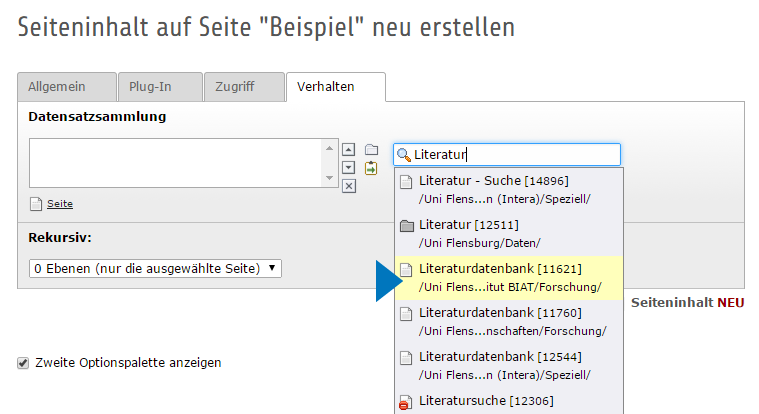Open the Rekursiv levels dropdown

coord(155,268)
